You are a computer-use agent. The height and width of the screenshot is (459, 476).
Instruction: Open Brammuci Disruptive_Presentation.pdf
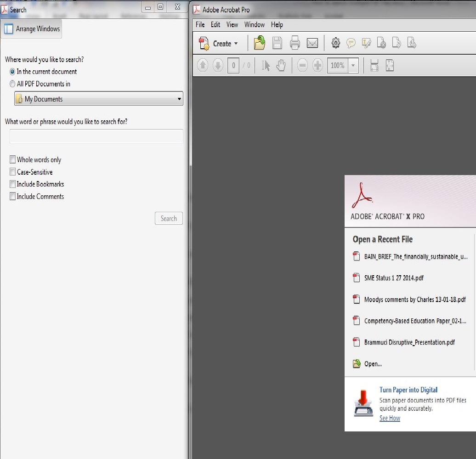pyautogui.click(x=409, y=342)
